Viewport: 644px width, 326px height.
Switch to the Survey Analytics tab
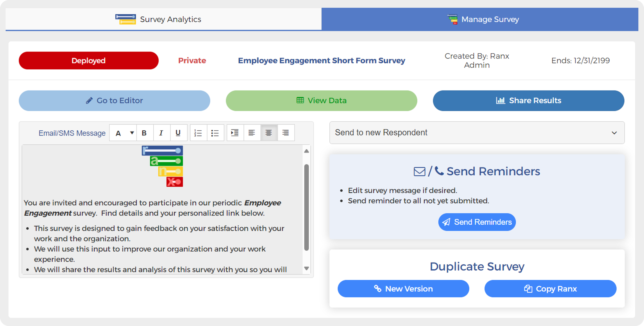pyautogui.click(x=164, y=19)
